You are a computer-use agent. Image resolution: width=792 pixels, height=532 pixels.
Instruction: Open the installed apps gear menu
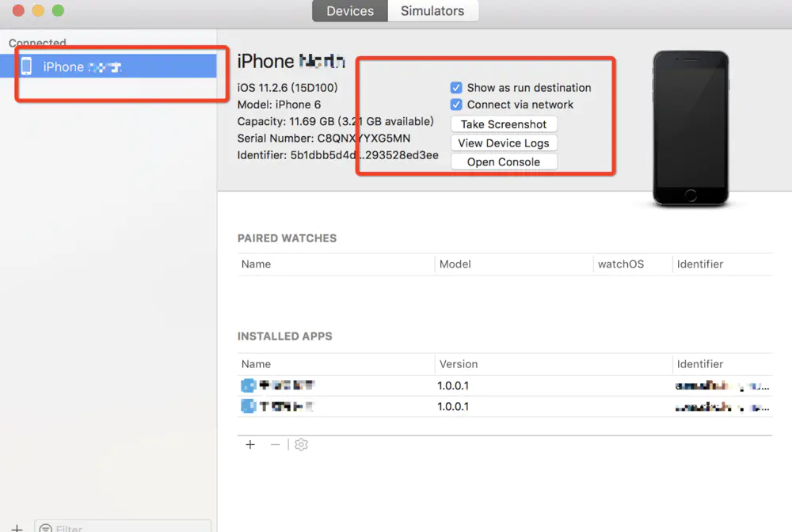[x=301, y=445]
